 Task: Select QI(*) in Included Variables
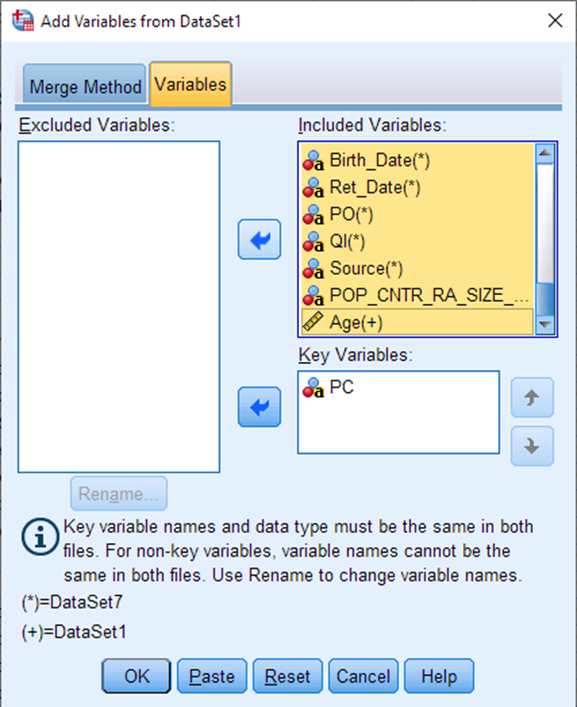tap(417, 242)
